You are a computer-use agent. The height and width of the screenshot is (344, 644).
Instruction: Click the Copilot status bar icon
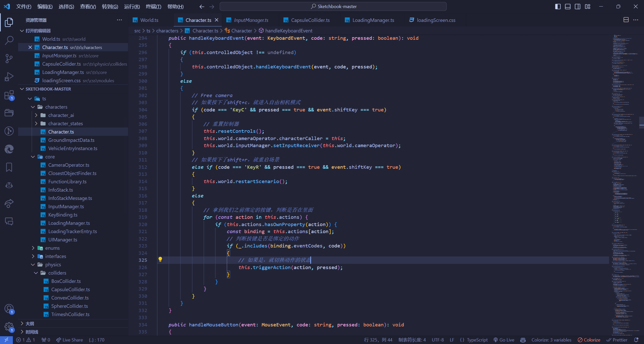(523, 340)
